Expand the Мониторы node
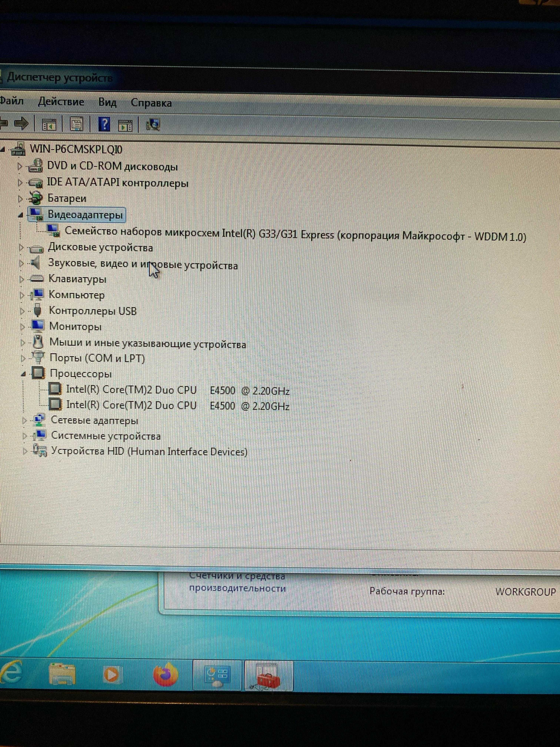 click(x=23, y=327)
